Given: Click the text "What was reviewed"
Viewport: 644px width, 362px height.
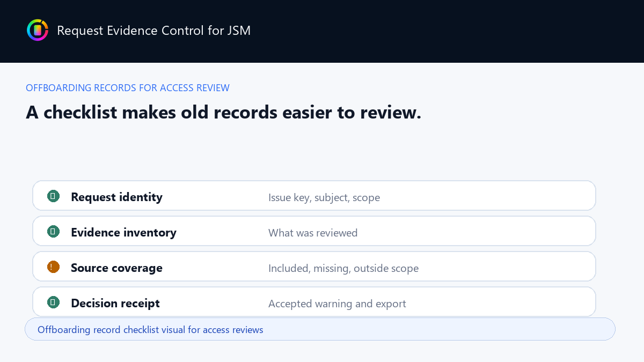Looking at the screenshot, I should pyautogui.click(x=313, y=233).
